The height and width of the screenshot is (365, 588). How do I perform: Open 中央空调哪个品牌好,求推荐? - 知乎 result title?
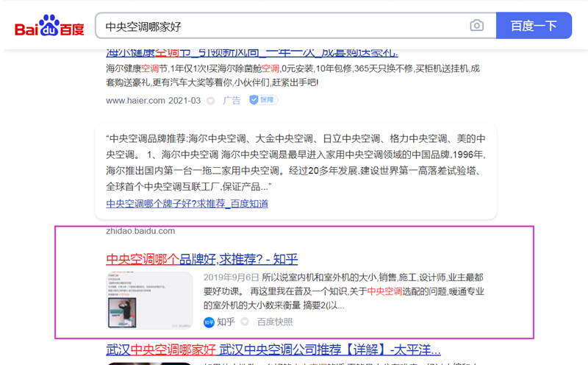click(201, 259)
